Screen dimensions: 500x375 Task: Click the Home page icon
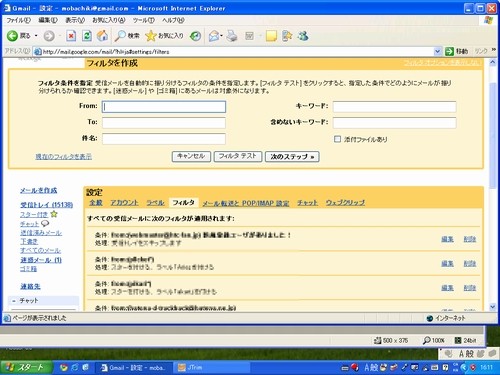[102, 36]
